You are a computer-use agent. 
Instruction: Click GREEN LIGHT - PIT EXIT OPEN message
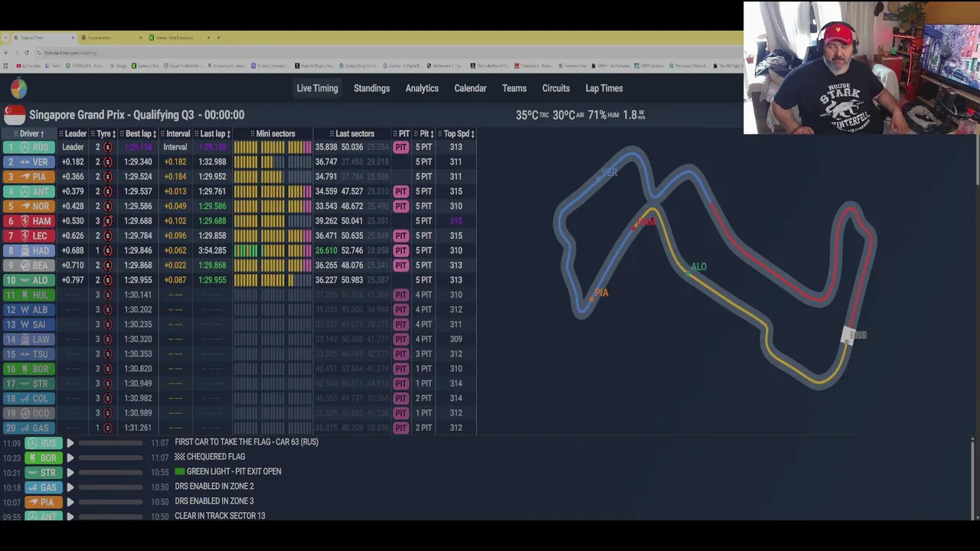pos(228,471)
